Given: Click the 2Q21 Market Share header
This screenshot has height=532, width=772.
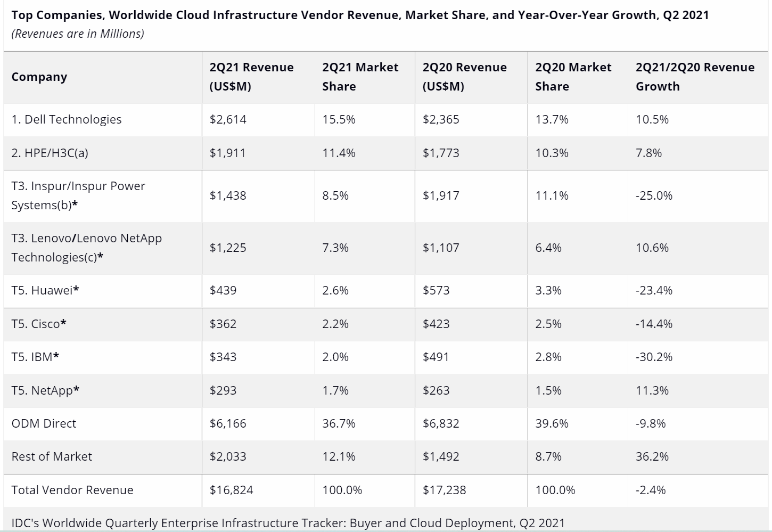Looking at the screenshot, I should pyautogui.click(x=360, y=77).
